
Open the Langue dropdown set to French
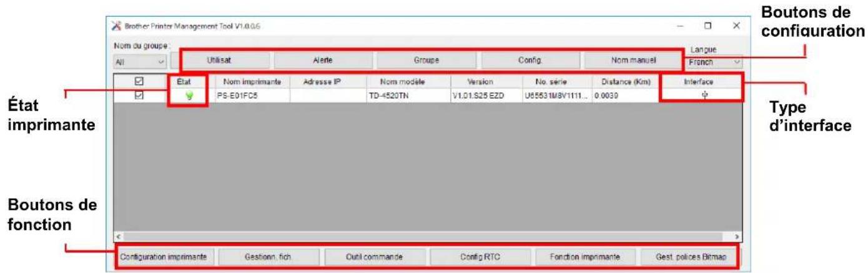click(x=713, y=62)
